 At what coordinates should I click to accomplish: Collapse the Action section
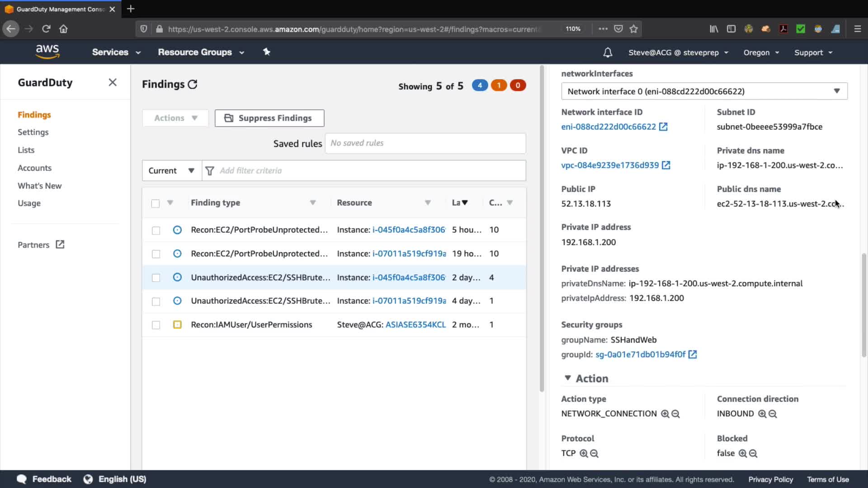pyautogui.click(x=568, y=378)
